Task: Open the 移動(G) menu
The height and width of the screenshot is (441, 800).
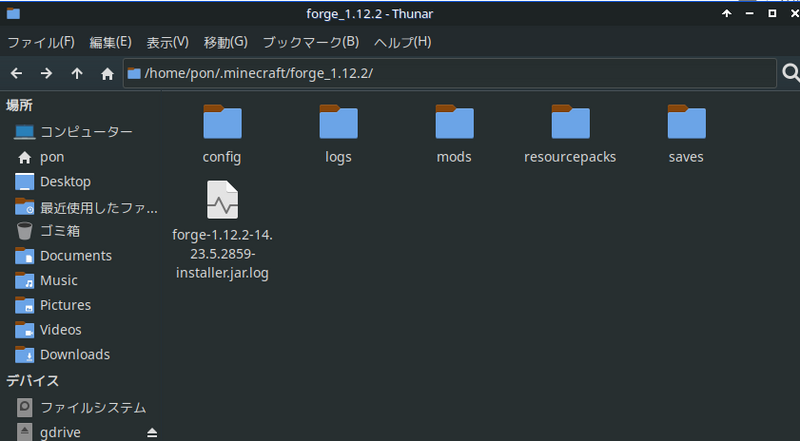Action: coord(226,42)
